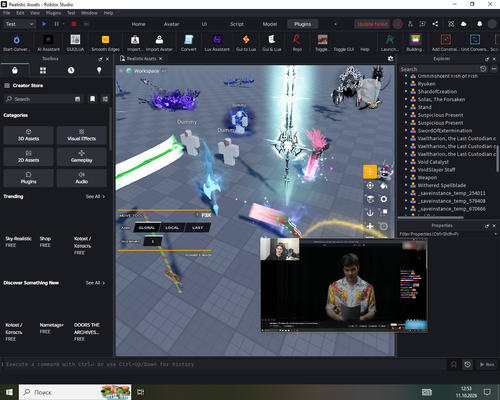
Task: Open the AI Assistant plugin
Action: (48, 43)
